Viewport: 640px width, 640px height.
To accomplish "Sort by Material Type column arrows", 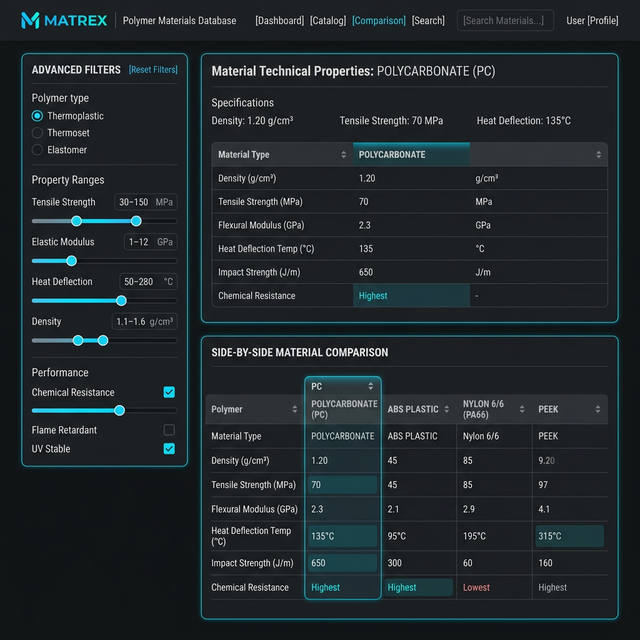I will tap(343, 155).
